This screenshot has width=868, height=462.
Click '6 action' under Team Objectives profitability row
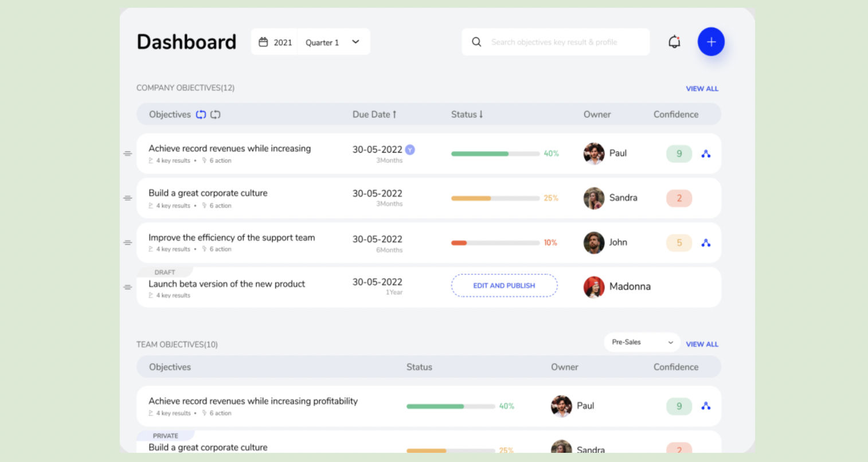pos(221,413)
